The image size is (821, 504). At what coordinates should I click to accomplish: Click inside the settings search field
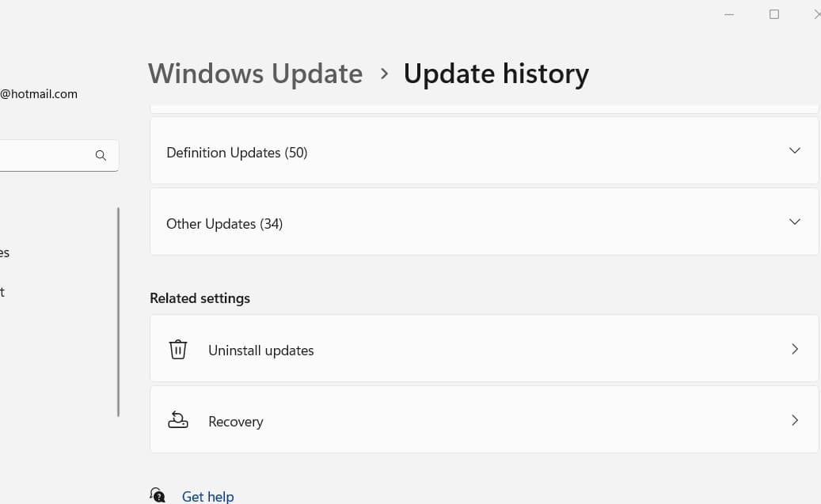(44, 156)
